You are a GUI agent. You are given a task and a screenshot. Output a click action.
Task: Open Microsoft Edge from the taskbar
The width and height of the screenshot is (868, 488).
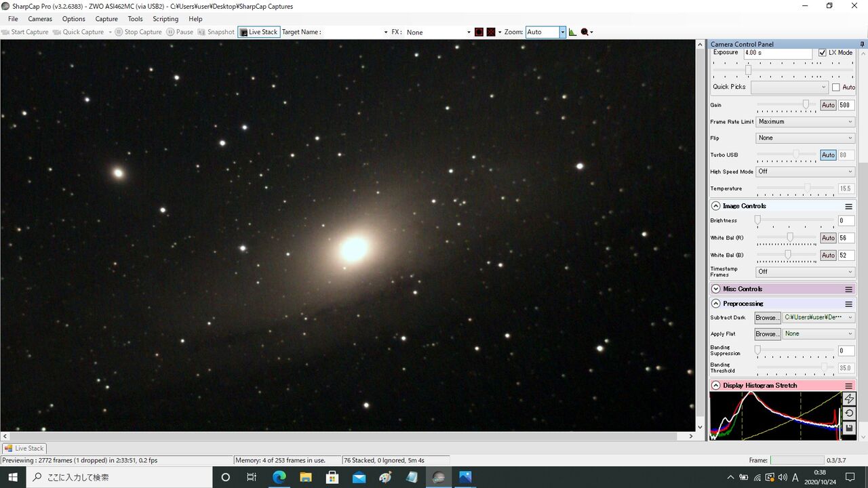click(279, 477)
